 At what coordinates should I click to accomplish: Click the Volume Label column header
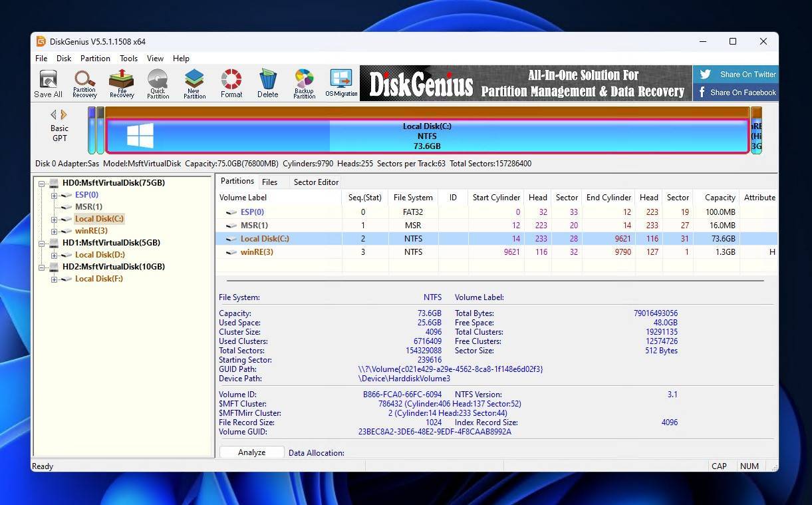pyautogui.click(x=279, y=198)
